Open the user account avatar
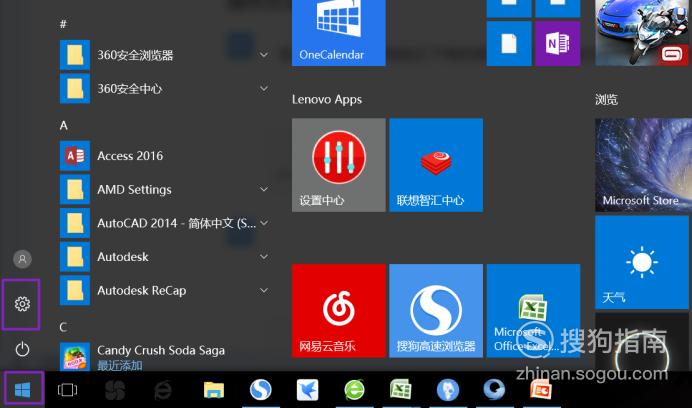The height and width of the screenshot is (408, 692). [22, 259]
